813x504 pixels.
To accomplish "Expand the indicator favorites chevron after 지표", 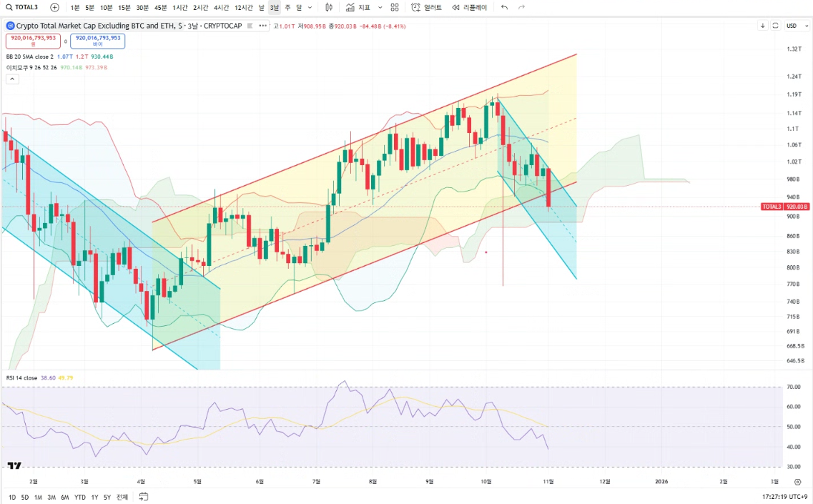I will (380, 7).
